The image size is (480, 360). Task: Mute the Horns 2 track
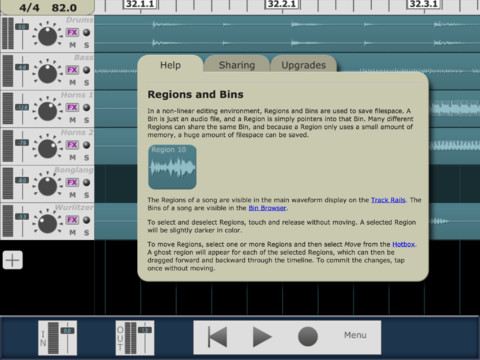(x=72, y=157)
